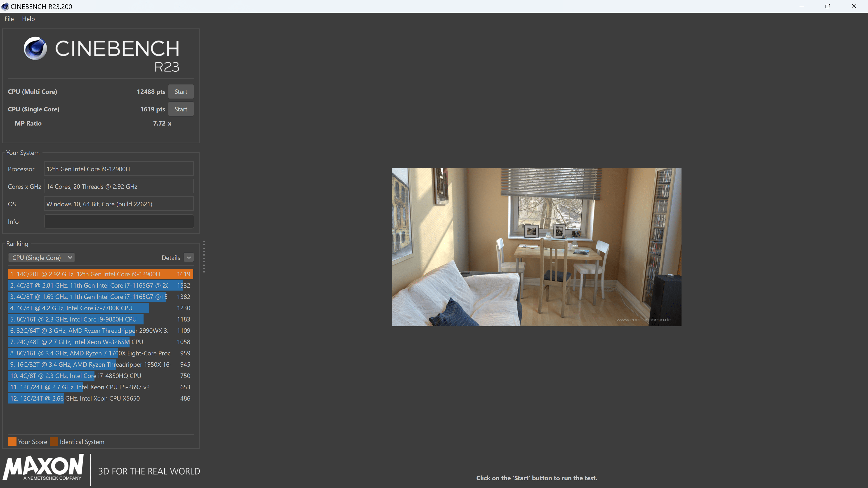Click the Cinebench title bar app icon
Screen dimensions: 868x488
coord(5,6)
